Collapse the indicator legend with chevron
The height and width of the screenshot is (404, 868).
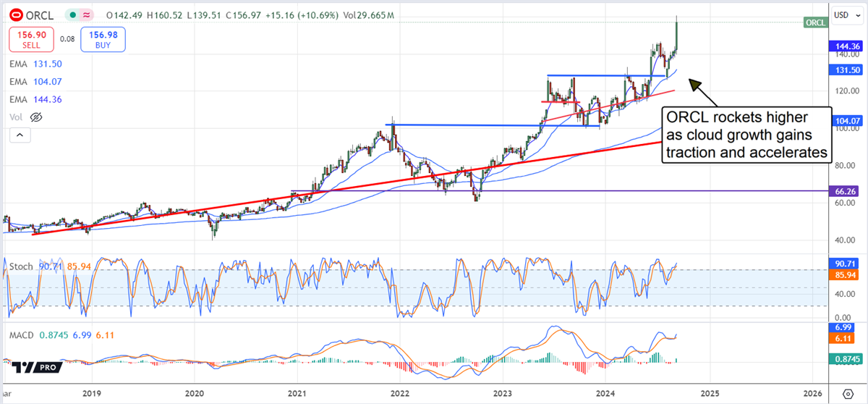20,135
